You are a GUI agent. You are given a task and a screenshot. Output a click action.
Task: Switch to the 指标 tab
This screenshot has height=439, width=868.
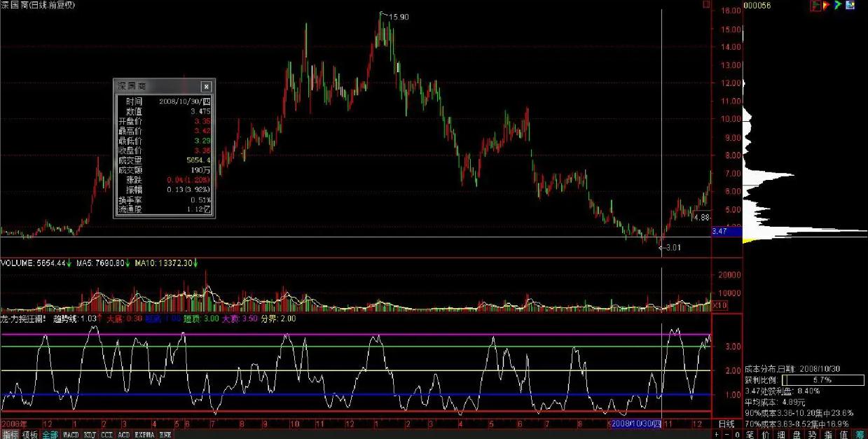point(10,435)
